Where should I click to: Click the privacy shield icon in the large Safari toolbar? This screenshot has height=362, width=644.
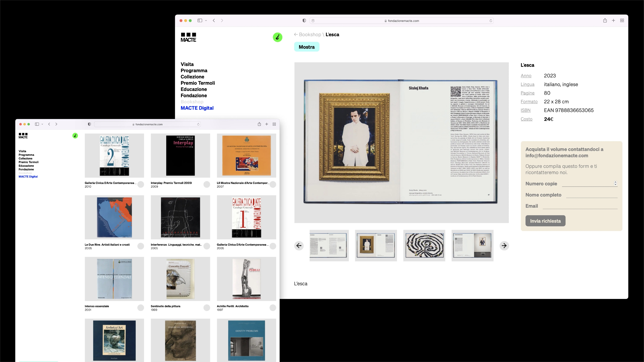coord(304,21)
